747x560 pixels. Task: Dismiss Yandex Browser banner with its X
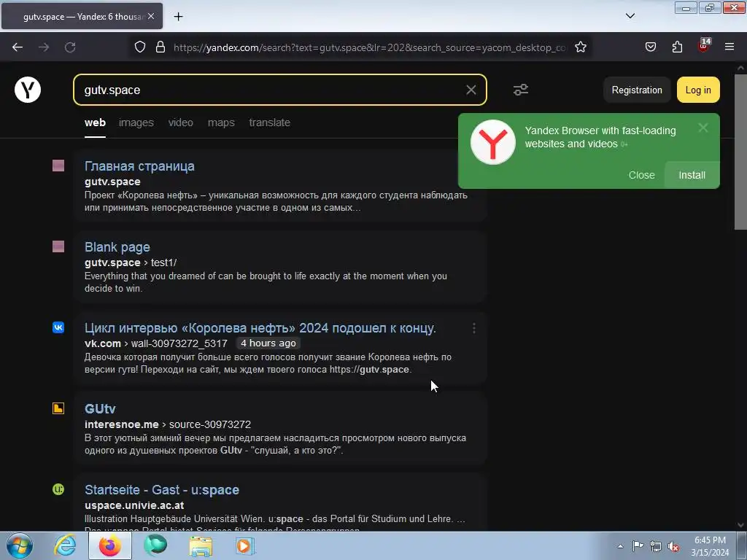point(703,128)
